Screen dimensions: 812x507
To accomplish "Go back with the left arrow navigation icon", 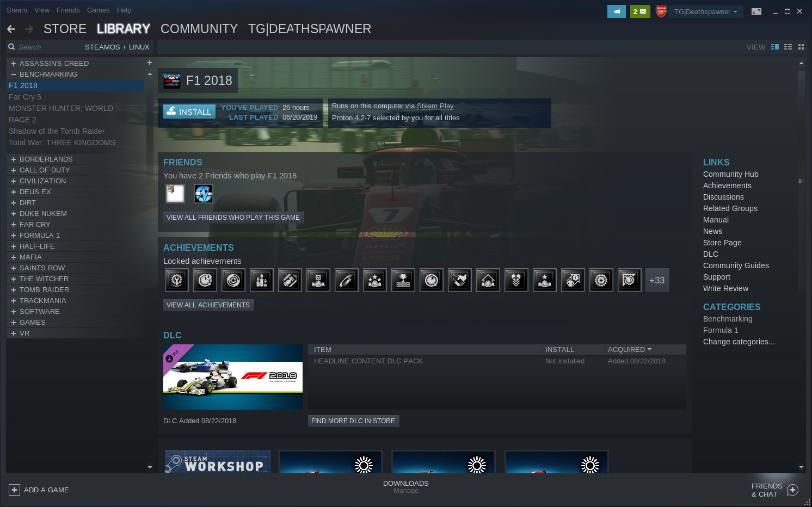I will [x=11, y=29].
